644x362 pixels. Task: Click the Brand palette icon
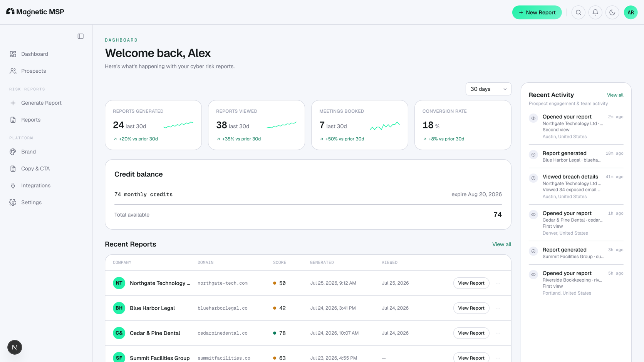point(13,152)
